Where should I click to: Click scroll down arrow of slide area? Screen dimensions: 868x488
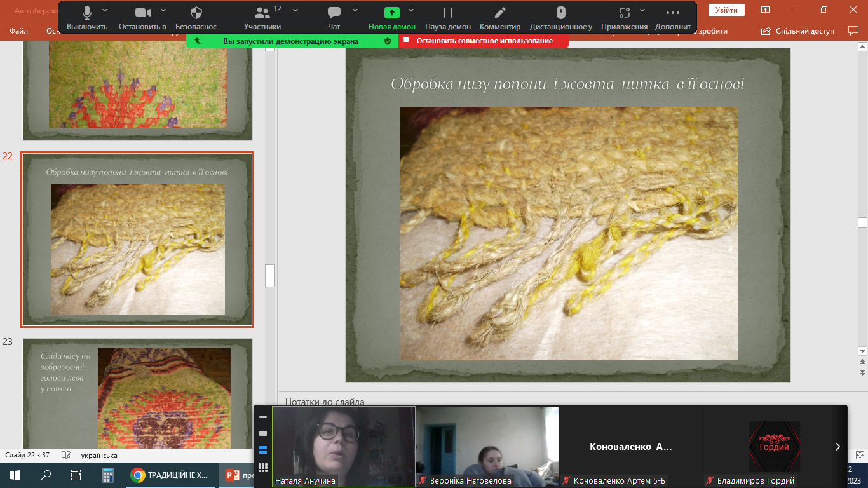(862, 351)
